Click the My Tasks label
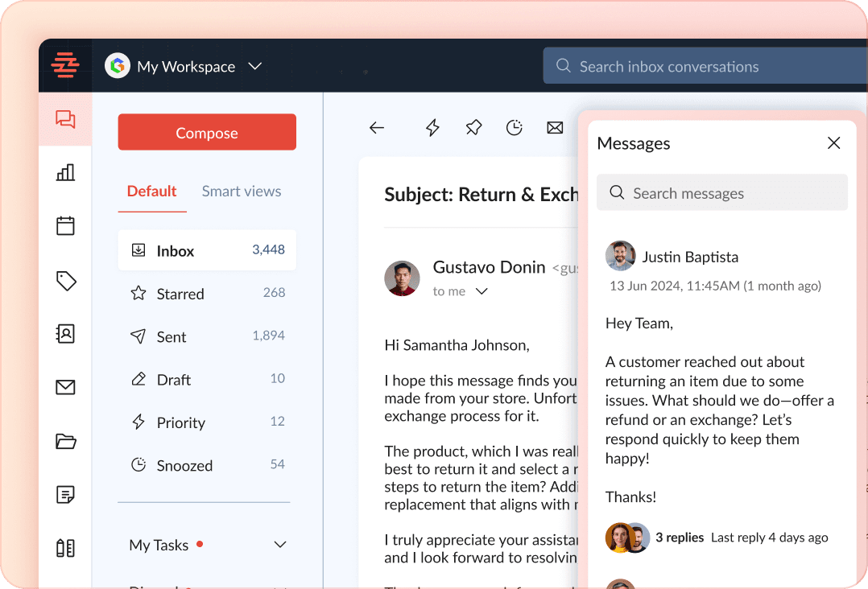Viewport: 868px width, 589px height. 159,546
